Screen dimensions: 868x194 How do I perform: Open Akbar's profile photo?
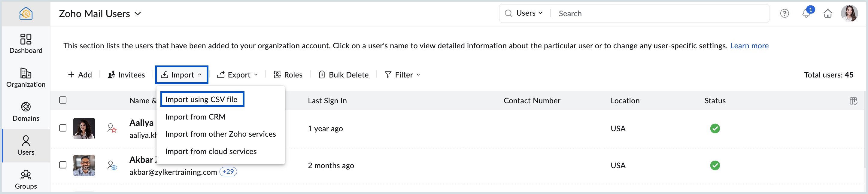tap(84, 165)
